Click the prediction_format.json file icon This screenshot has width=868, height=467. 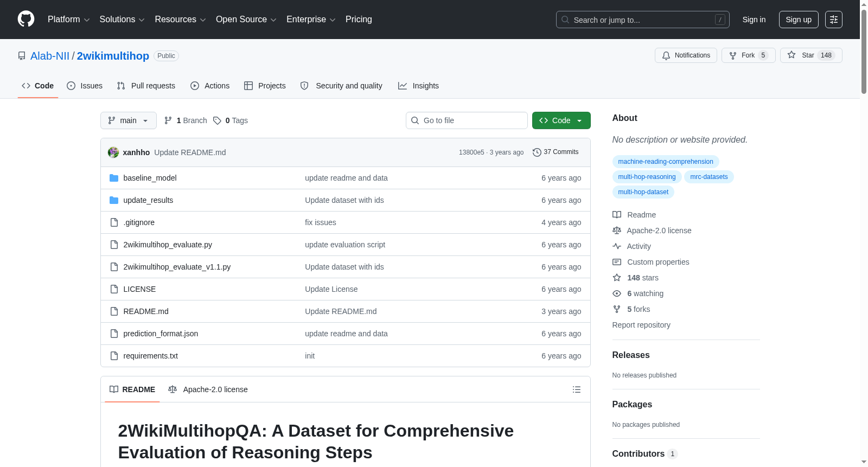pos(114,334)
